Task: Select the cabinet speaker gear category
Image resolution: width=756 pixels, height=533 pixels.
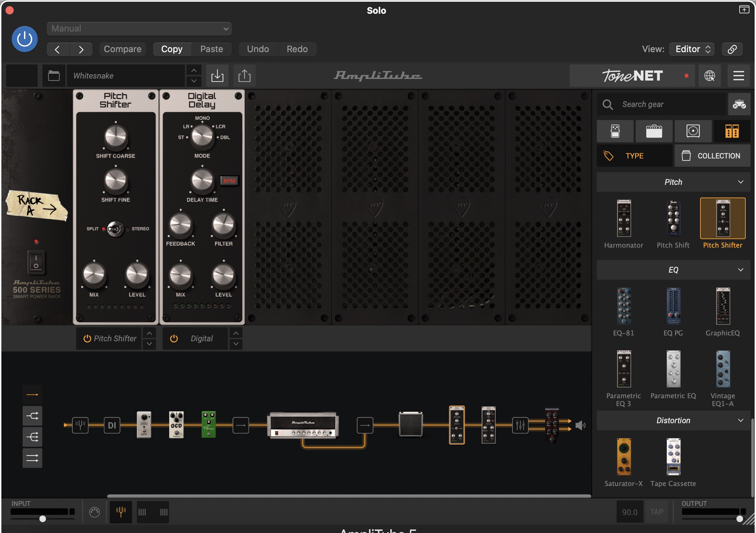Action: pos(693,131)
